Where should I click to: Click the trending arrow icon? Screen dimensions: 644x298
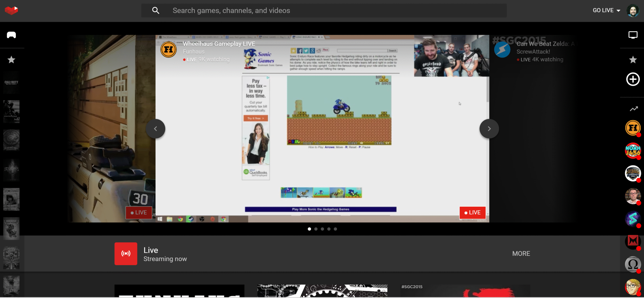(633, 109)
